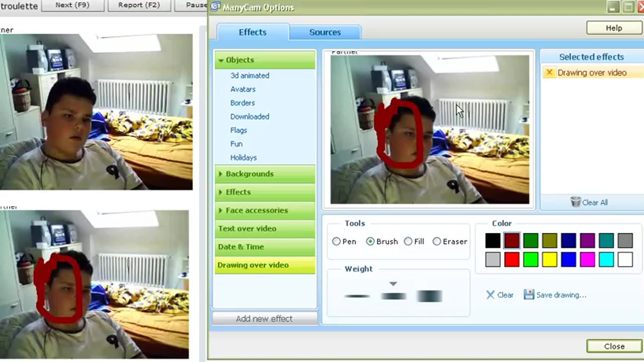This screenshot has height=362, width=644.
Task: Remove Drawing over video with X icon
Action: pyautogui.click(x=549, y=72)
